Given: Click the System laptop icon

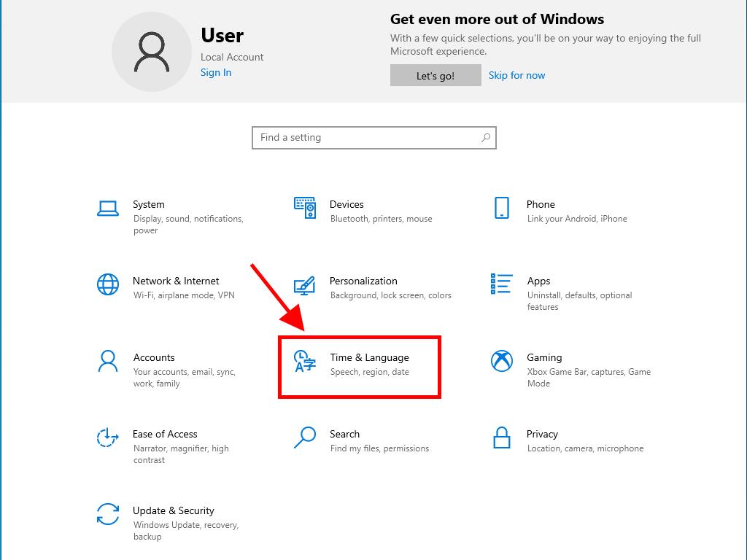Looking at the screenshot, I should click(108, 209).
